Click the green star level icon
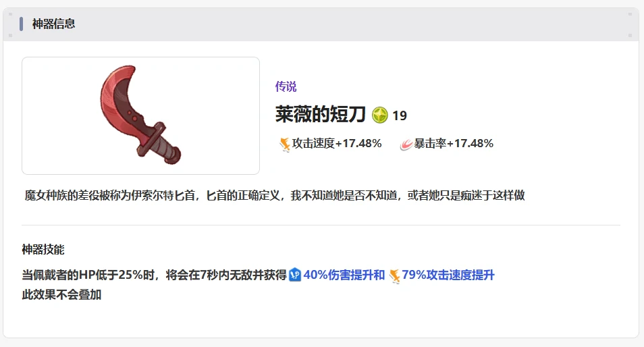Viewport: 644px width, 347px height. (380, 115)
